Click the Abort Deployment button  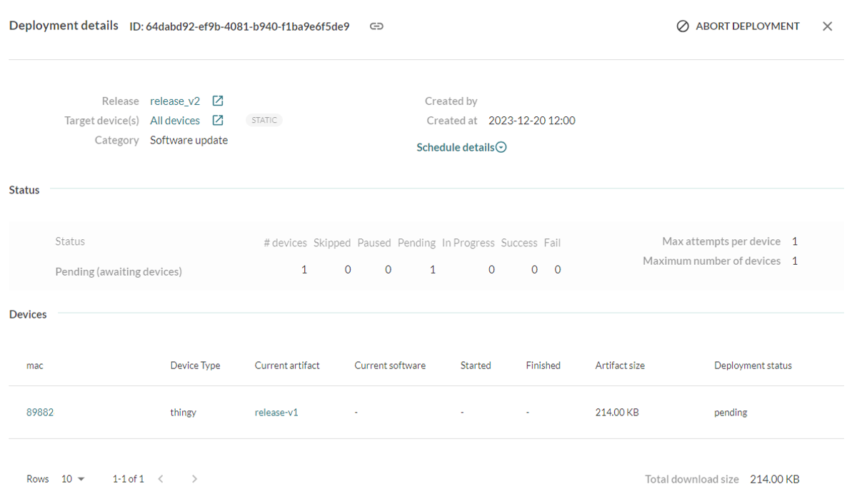pos(738,26)
